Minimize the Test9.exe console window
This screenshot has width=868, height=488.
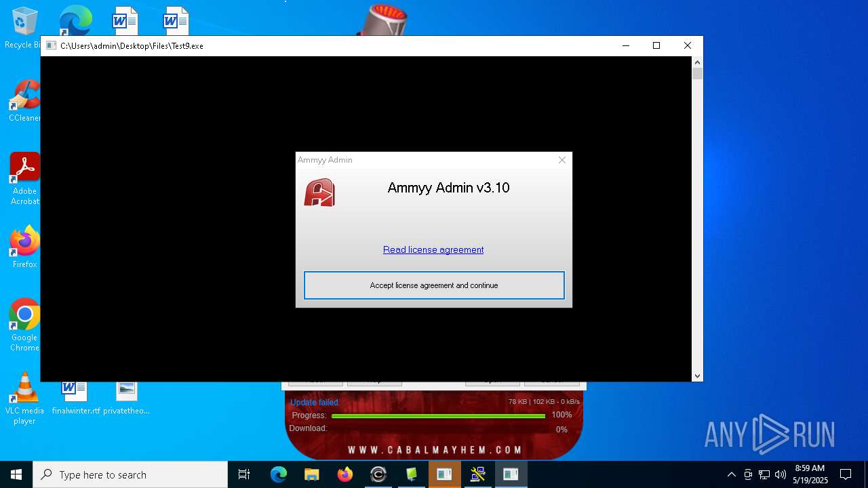(x=625, y=46)
